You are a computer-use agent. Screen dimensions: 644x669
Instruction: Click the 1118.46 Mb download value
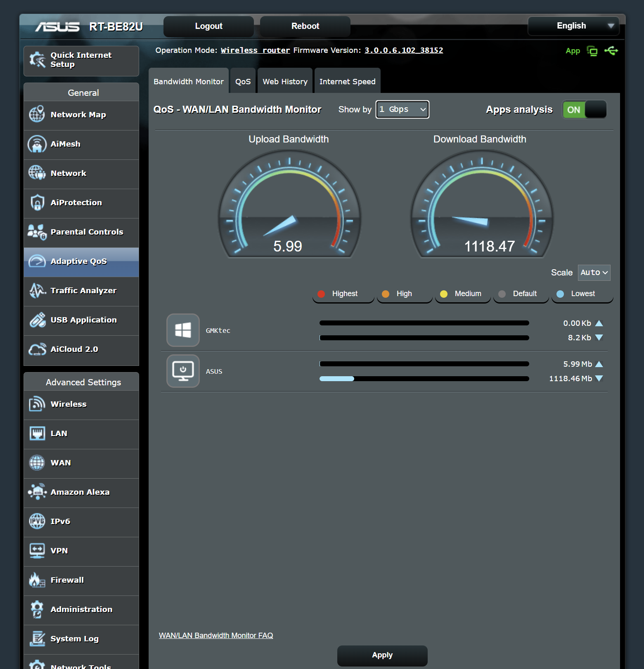[571, 379]
